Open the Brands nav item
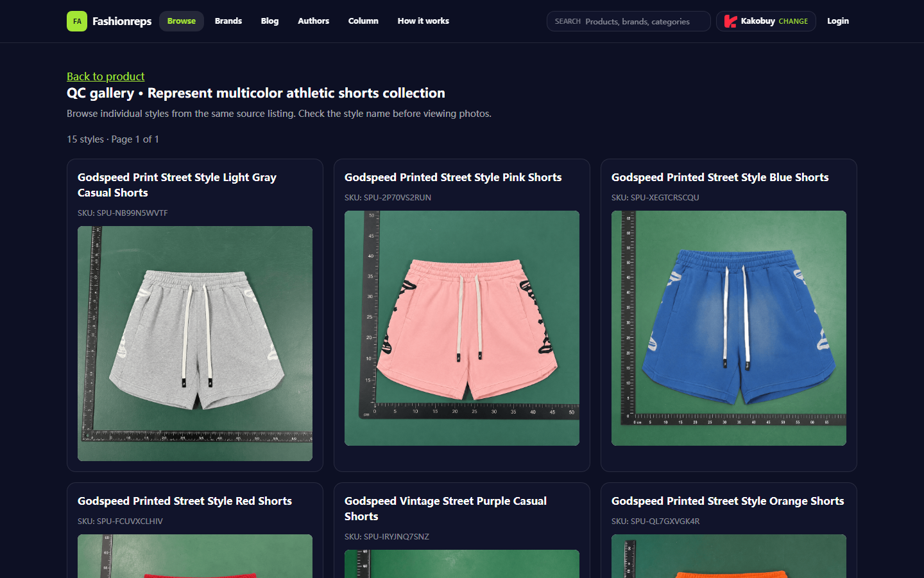Screen dimensions: 924x578 coord(228,21)
